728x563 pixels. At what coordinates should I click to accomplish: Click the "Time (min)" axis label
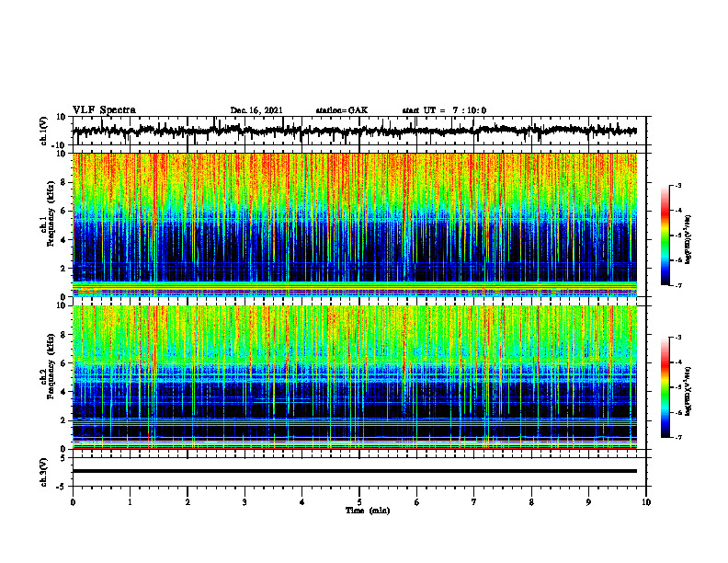click(x=368, y=511)
